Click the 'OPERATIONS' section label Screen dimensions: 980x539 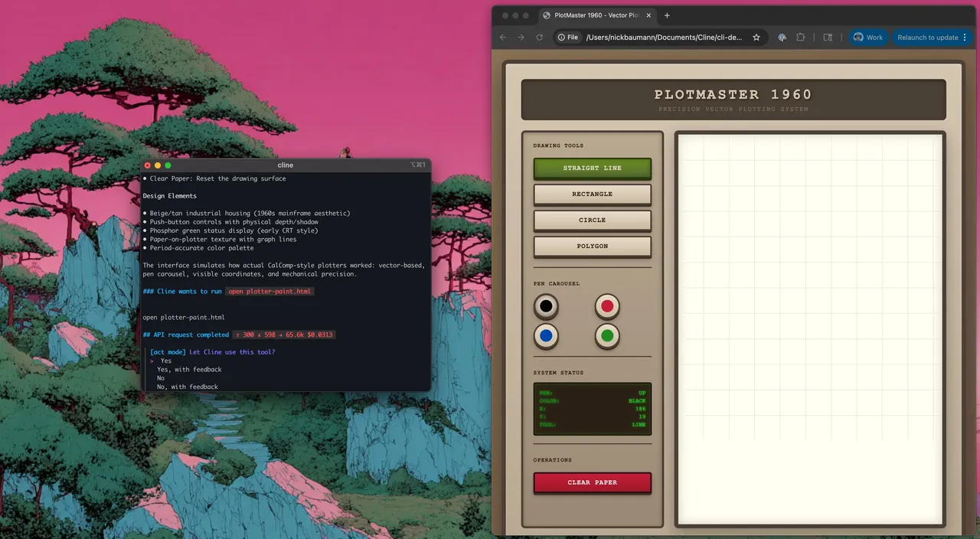click(553, 460)
